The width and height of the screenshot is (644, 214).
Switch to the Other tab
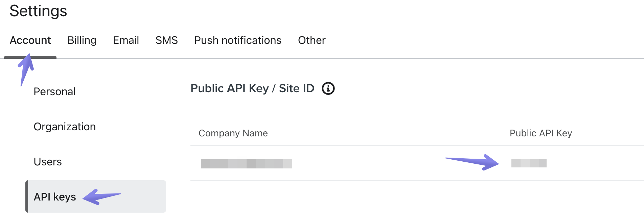coord(312,41)
